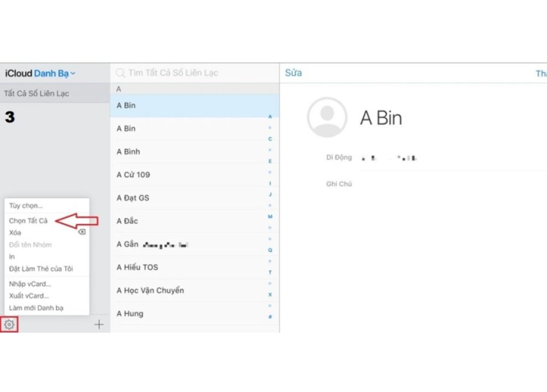Select Xuất vCard... menu entry
This screenshot has width=547, height=392.
tap(29, 296)
